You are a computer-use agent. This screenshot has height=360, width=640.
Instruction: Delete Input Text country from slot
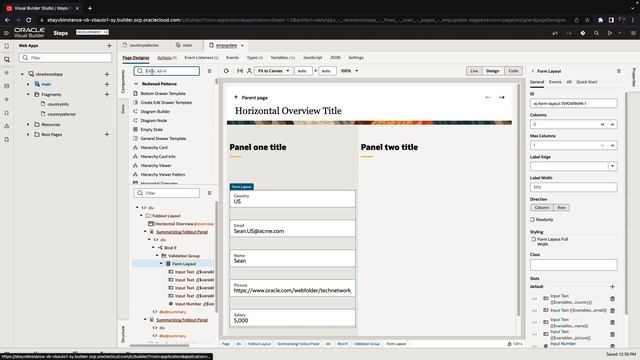coord(612,299)
